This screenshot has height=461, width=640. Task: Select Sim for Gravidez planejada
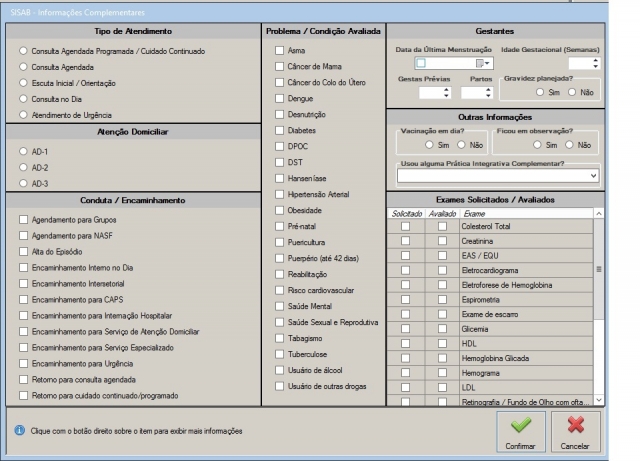544,92
